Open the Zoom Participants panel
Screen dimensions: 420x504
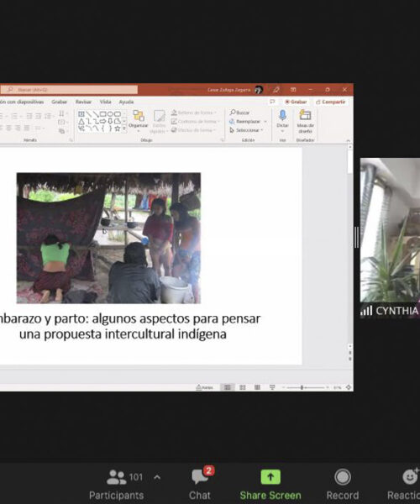click(116, 486)
